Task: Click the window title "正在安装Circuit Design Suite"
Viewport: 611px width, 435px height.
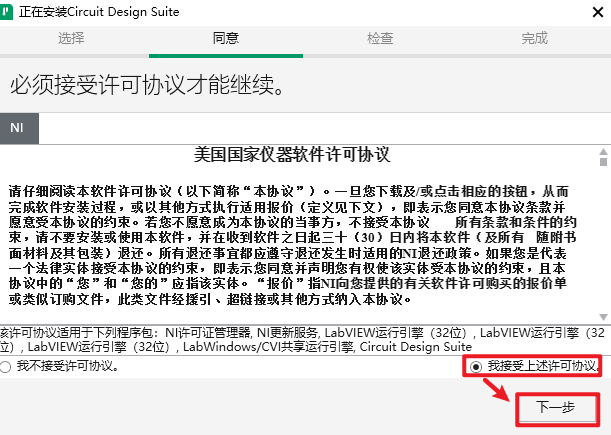Action: coord(99,12)
